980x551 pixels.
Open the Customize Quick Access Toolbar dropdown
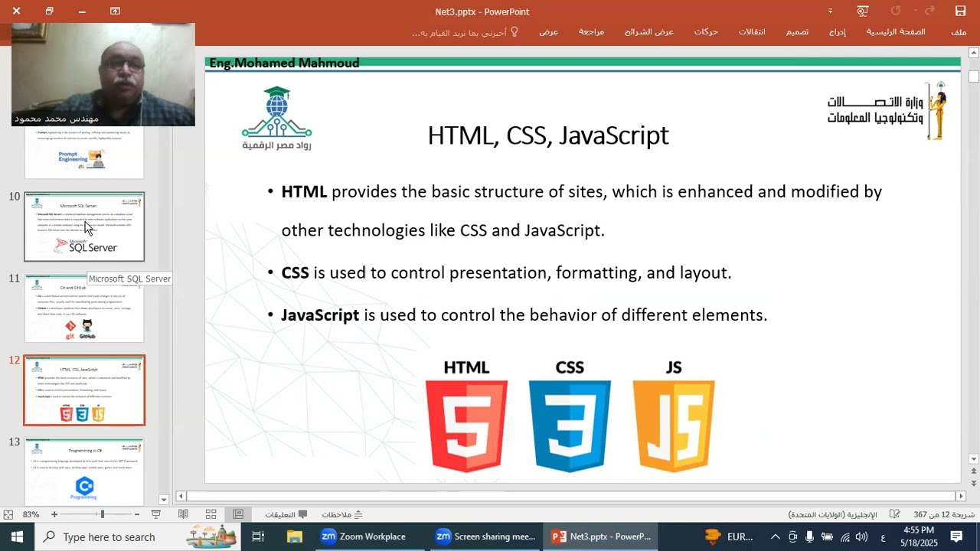pos(830,11)
